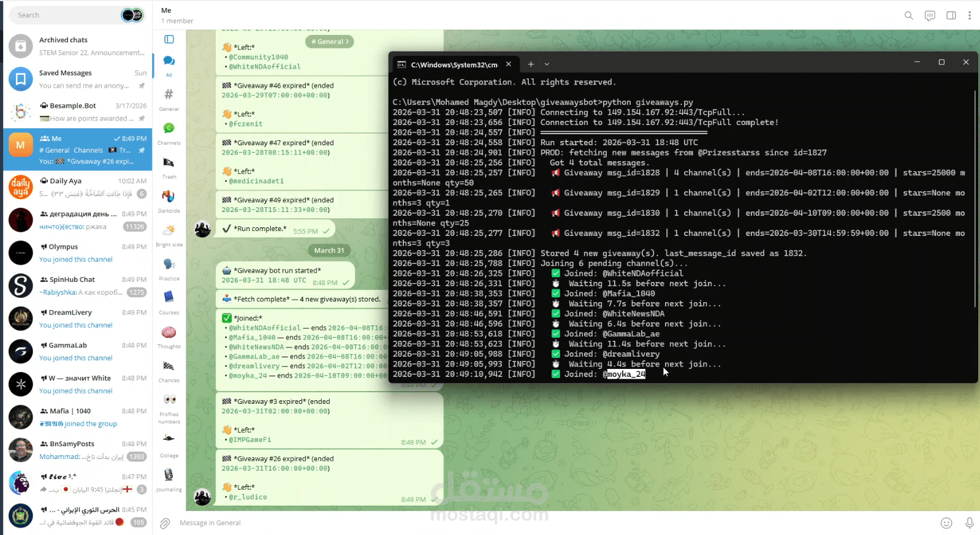The height and width of the screenshot is (535, 980).
Task: Open the three-dot more options menu
Action: (970, 15)
